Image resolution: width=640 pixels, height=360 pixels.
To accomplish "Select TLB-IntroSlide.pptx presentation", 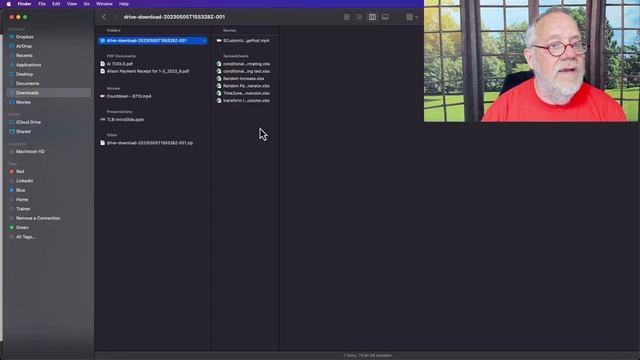I will [125, 120].
